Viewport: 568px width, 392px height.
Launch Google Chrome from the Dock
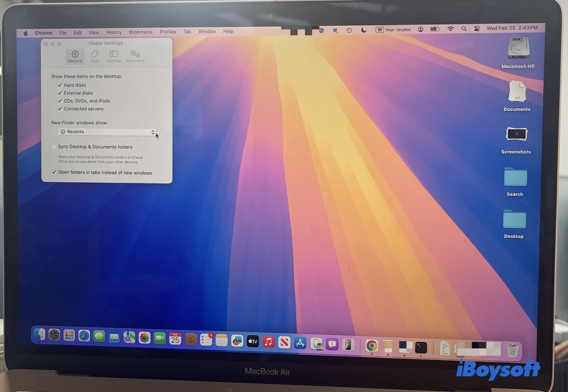[371, 347]
